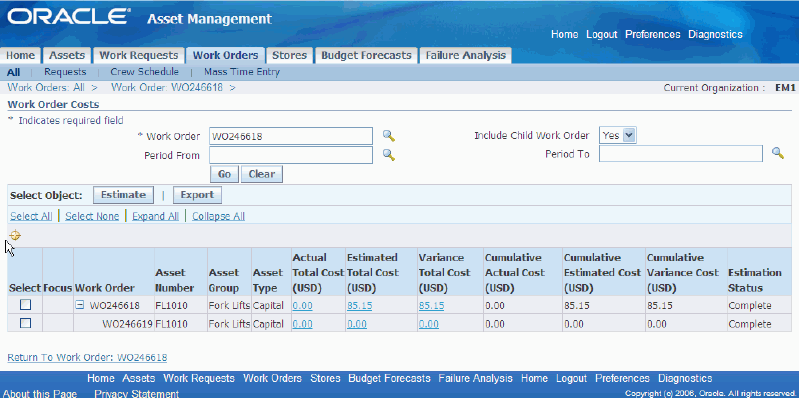
Task: Click the Estimate button
Action: [x=123, y=195]
